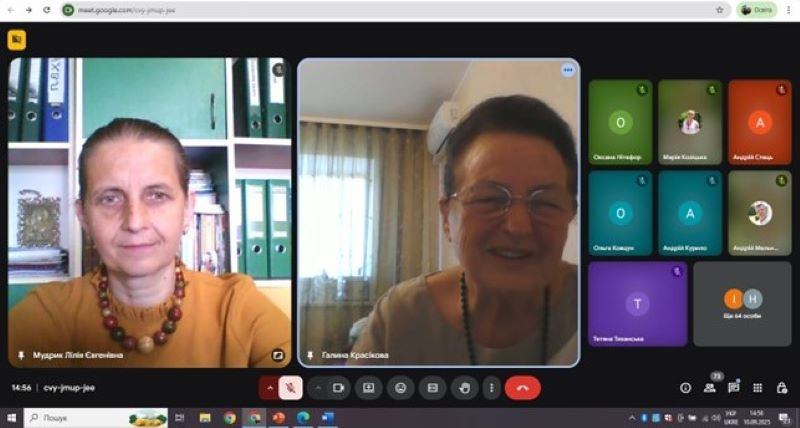Unmute the microphone in the call bar
The height and width of the screenshot is (428, 800).
tap(291, 388)
